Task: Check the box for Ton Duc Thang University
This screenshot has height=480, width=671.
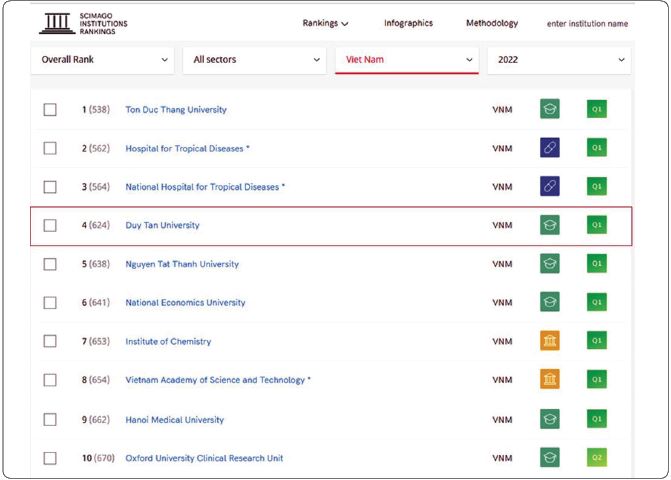Action: (x=50, y=109)
